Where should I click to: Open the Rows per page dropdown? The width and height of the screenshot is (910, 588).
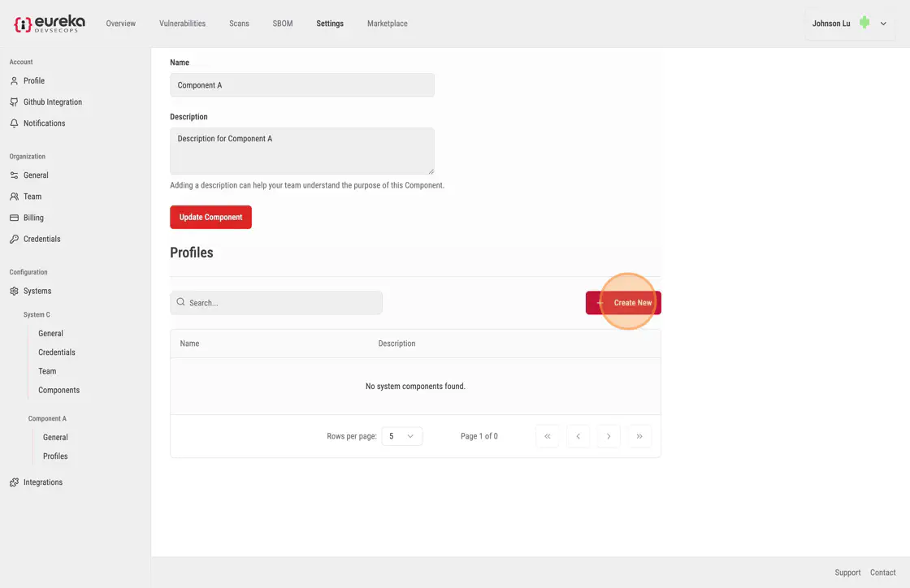401,436
